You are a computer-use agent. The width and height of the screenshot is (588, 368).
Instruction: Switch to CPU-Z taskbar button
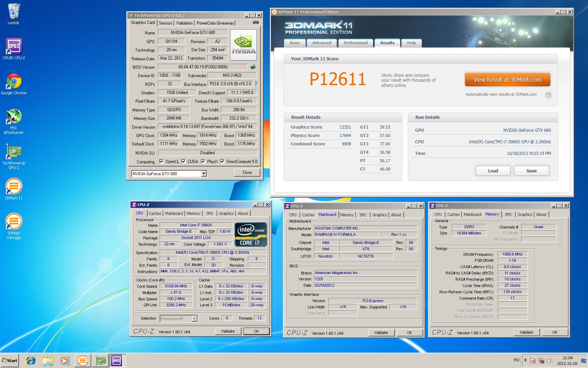pyautogui.click(x=117, y=361)
